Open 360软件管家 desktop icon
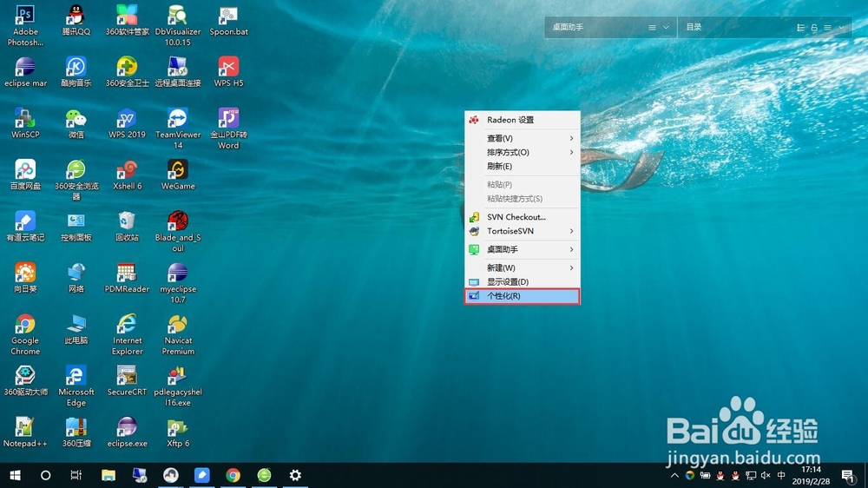 127,21
